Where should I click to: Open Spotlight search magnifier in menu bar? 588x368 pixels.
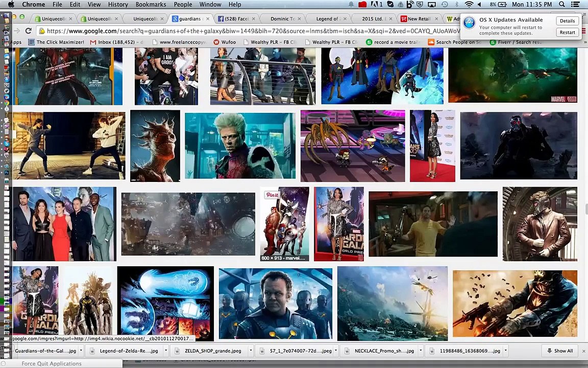tap(562, 5)
